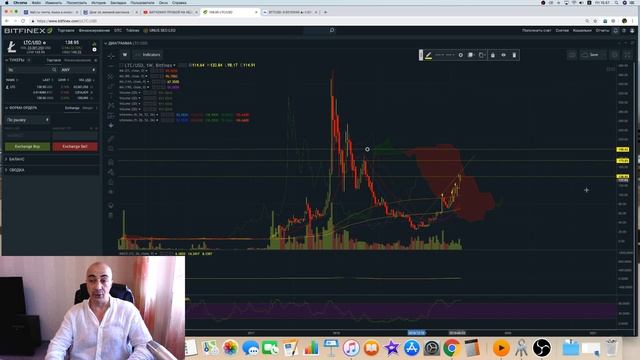Open Торговля in the top navigation
The image size is (640, 360).
(66, 31)
